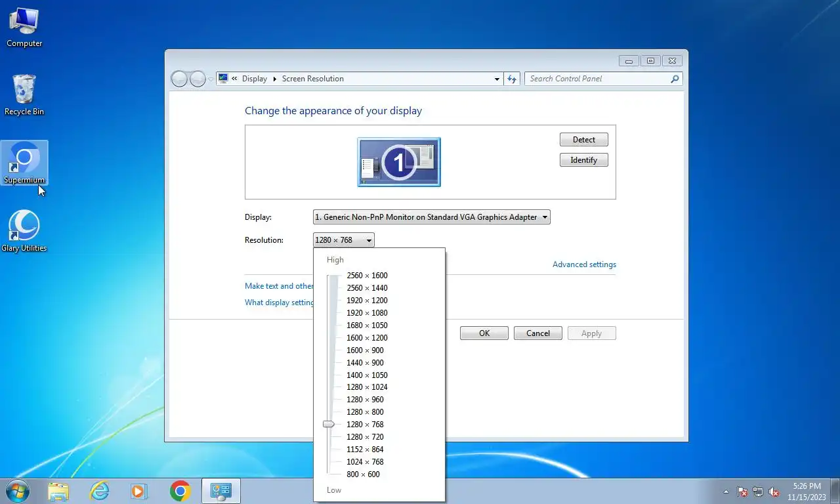
Task: Click the resolution slider thumb
Action: pos(329,425)
